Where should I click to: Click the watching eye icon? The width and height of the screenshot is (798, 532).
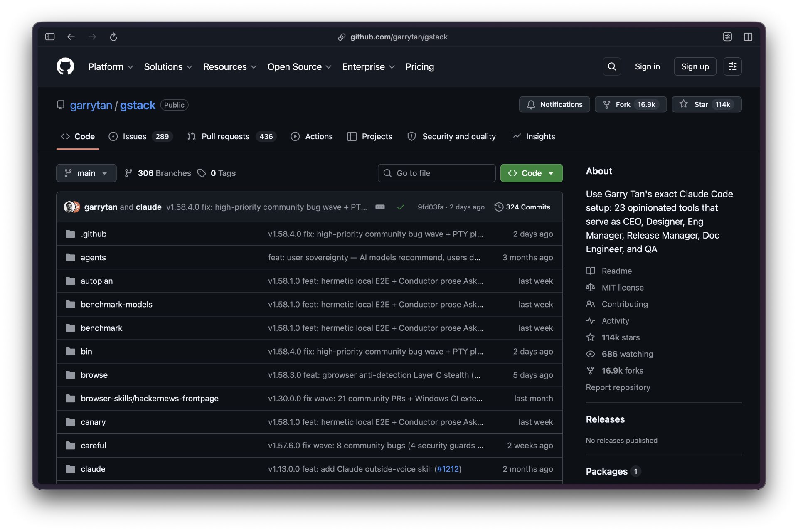pyautogui.click(x=591, y=354)
